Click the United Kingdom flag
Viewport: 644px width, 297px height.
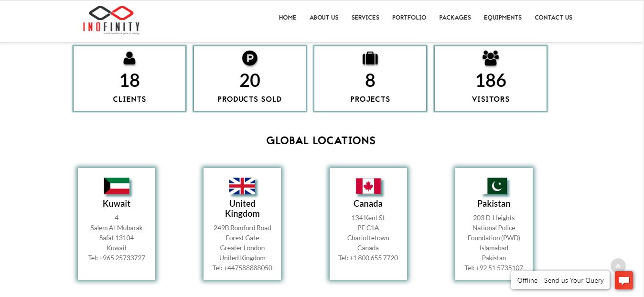242,186
